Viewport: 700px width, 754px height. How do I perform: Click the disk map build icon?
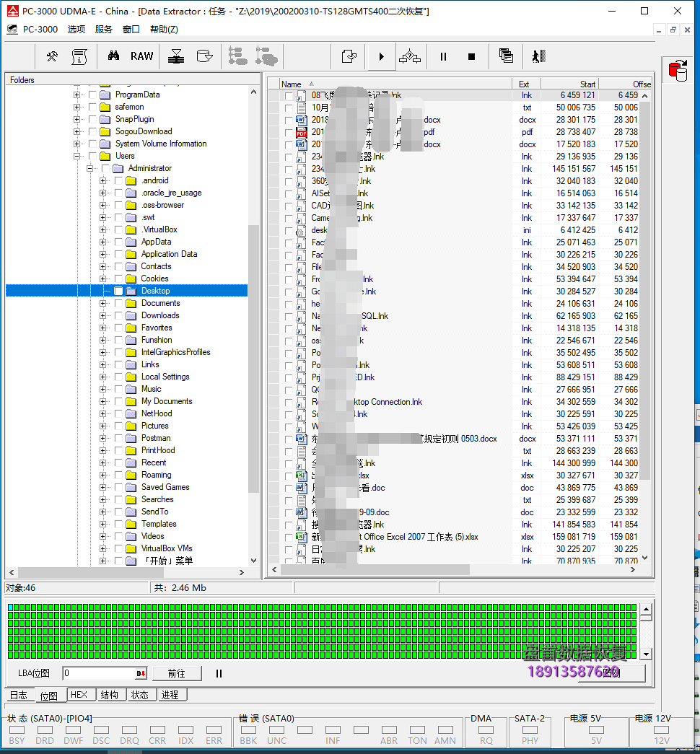point(176,56)
